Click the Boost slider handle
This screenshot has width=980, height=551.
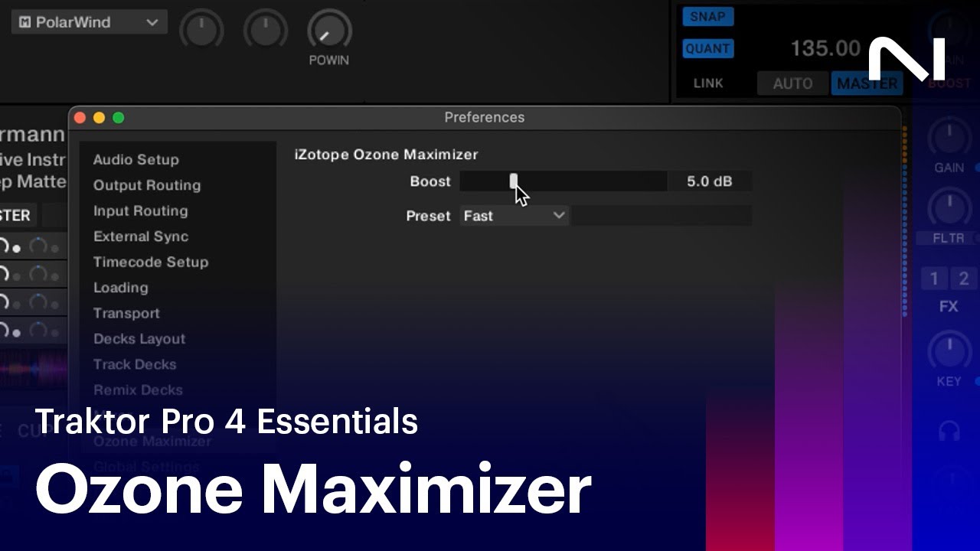tap(514, 181)
